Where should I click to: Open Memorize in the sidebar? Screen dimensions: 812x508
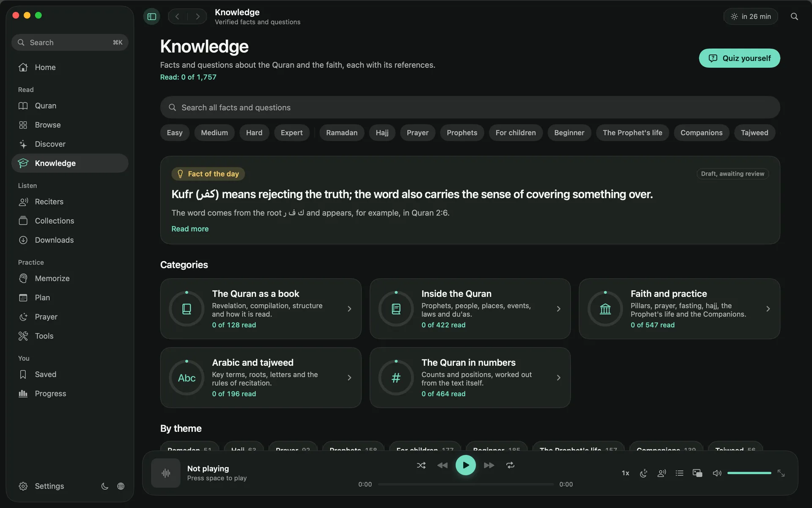[70, 278]
